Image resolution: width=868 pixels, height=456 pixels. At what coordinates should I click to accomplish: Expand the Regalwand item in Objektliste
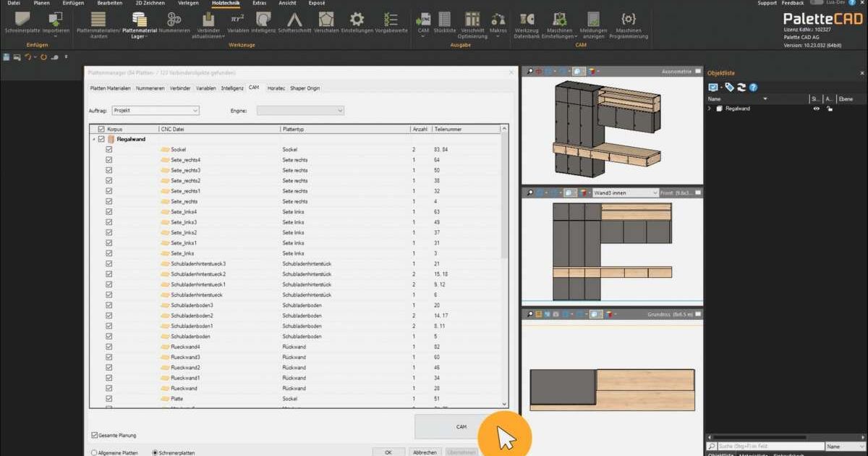710,109
